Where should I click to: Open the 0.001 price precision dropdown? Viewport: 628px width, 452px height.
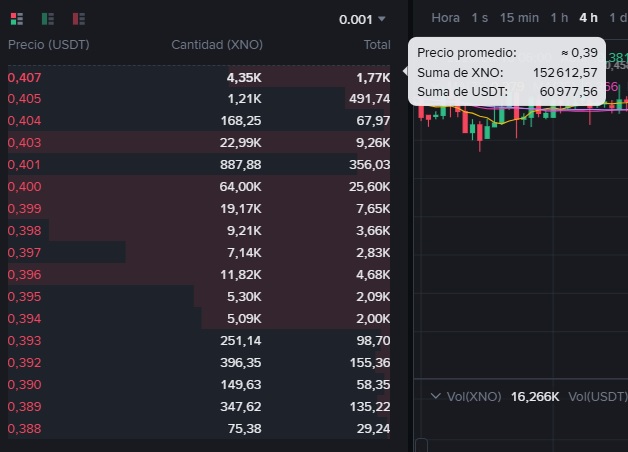(x=362, y=19)
